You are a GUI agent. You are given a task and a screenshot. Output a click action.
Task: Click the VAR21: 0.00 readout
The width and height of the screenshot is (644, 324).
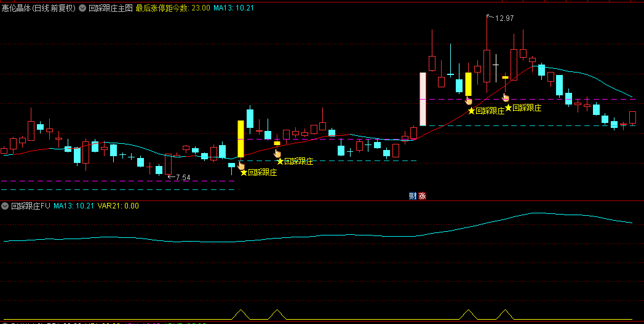(x=118, y=206)
